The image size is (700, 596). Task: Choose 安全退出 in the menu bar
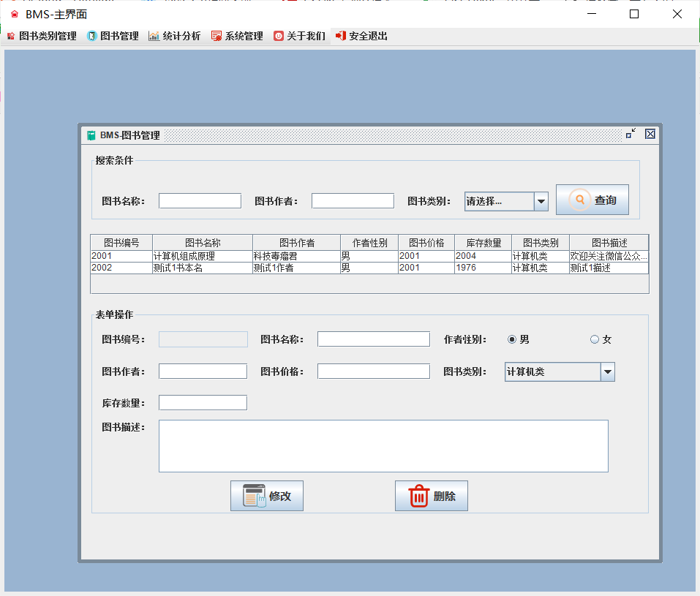point(362,36)
